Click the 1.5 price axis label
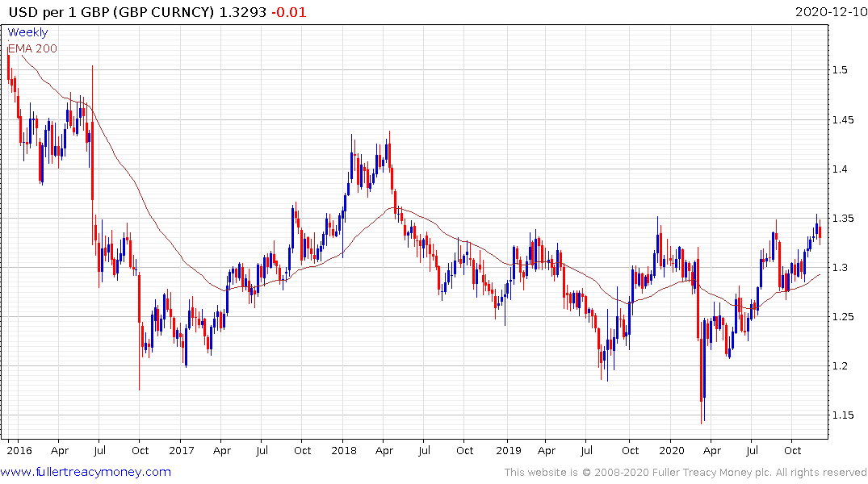This screenshot has width=868, height=484. [x=840, y=69]
